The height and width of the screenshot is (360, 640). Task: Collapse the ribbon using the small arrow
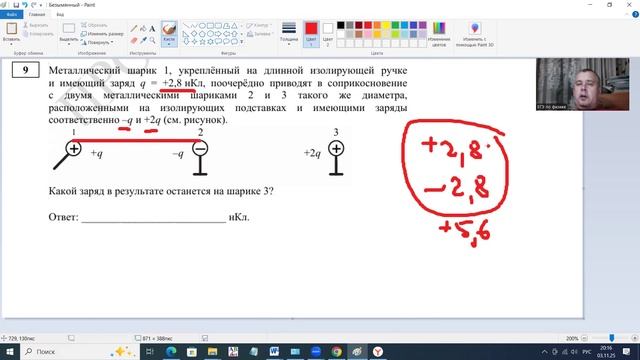(x=627, y=14)
